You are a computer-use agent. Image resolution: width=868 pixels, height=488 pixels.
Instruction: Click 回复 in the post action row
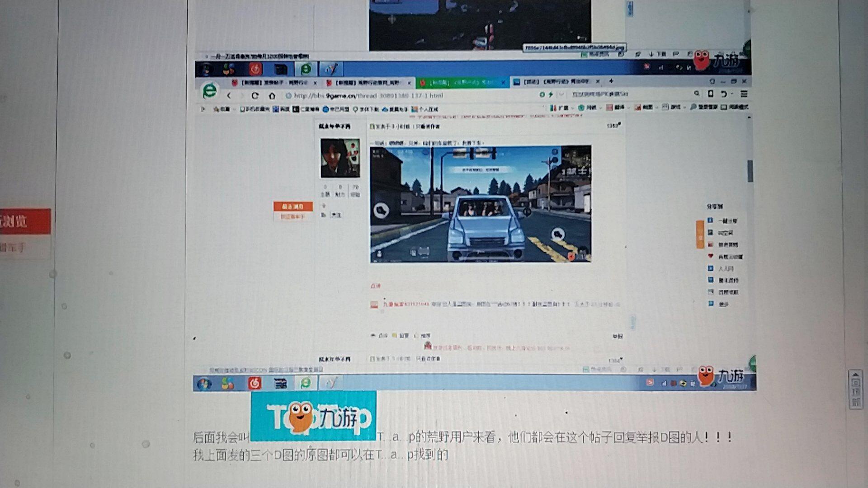pyautogui.click(x=401, y=336)
